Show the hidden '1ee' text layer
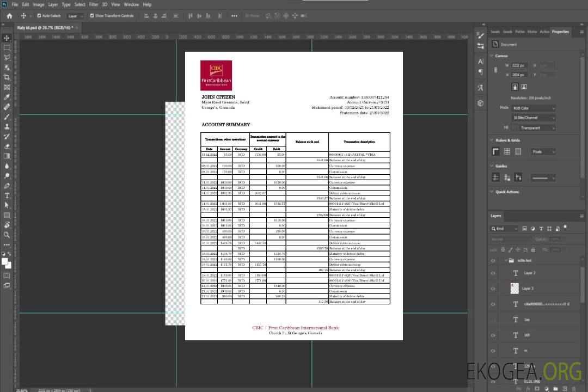Viewport: 588px width, 392px height. tap(493, 320)
